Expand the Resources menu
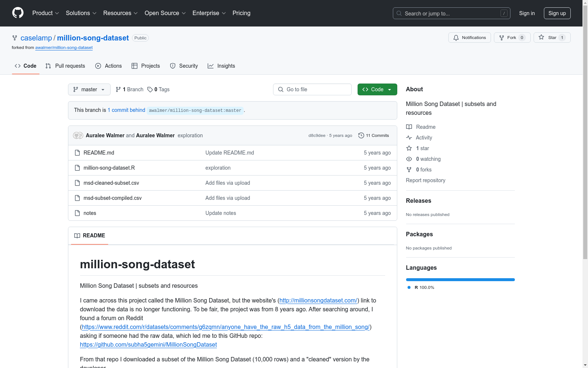The height and width of the screenshot is (368, 588). pyautogui.click(x=121, y=13)
